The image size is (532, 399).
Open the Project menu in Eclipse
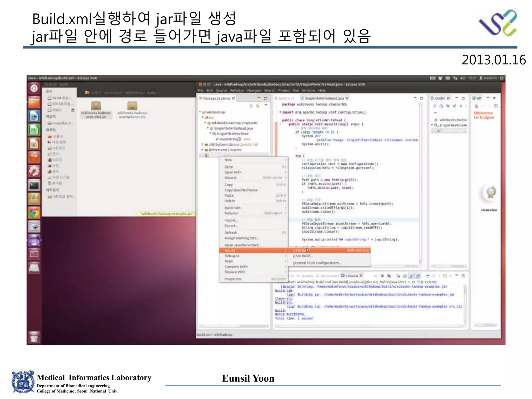284,90
